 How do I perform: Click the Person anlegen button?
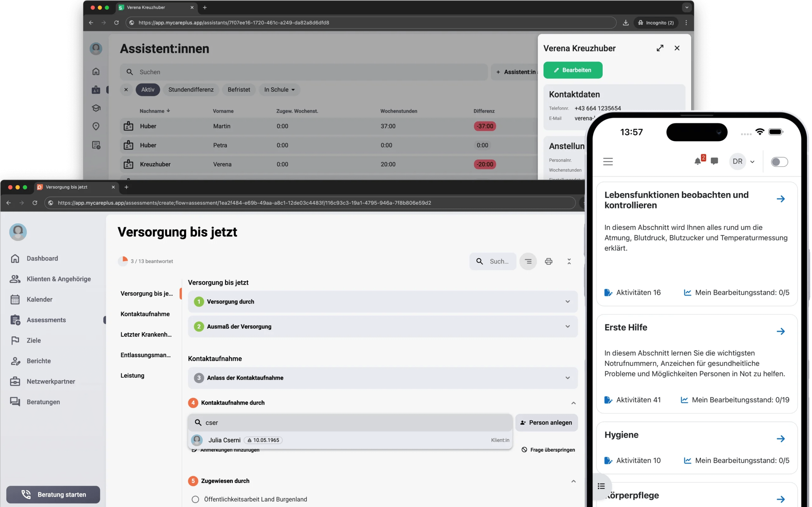(x=546, y=422)
